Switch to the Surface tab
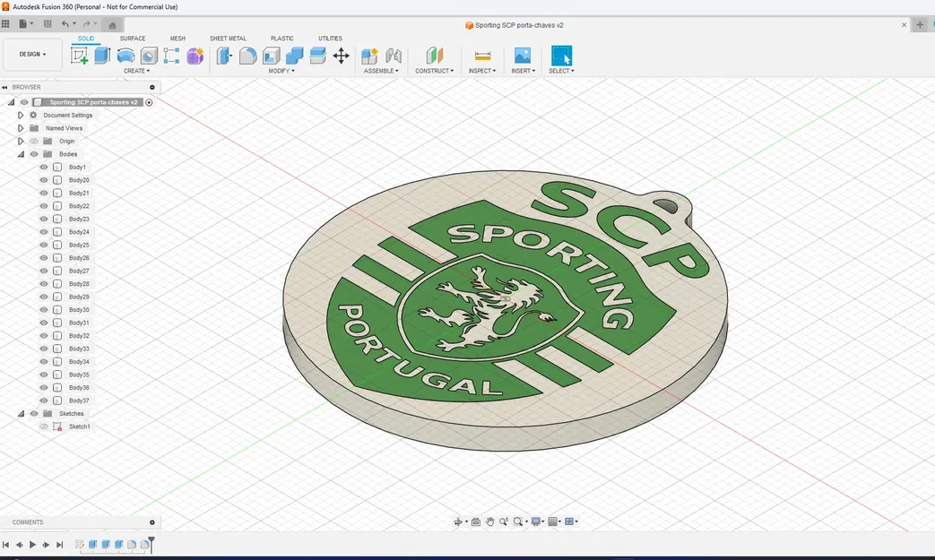Image resolution: width=935 pixels, height=560 pixels. pyautogui.click(x=133, y=39)
